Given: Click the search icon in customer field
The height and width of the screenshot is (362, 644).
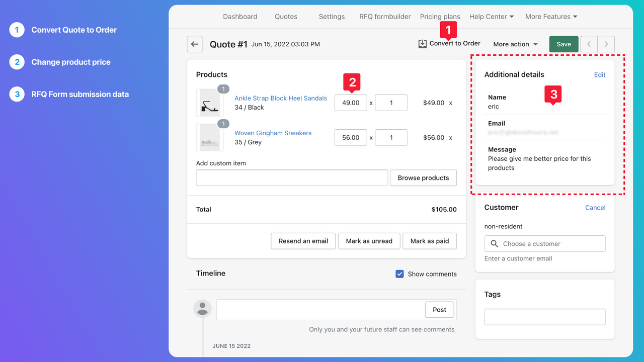Looking at the screenshot, I should click(494, 244).
